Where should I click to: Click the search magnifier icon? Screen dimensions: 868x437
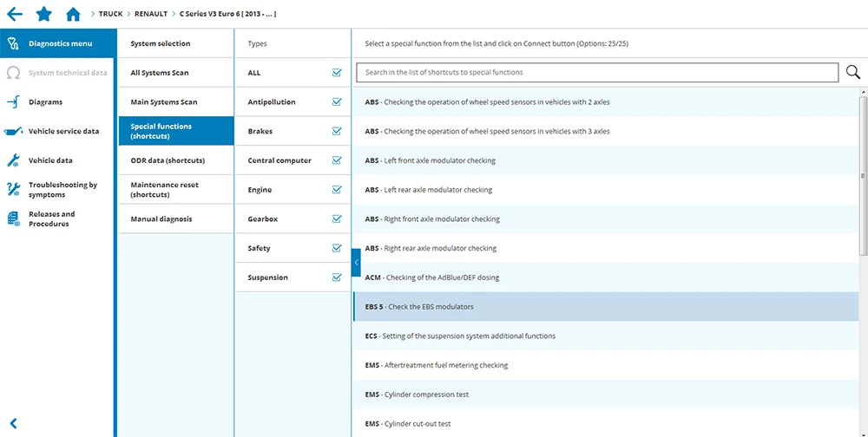853,72
